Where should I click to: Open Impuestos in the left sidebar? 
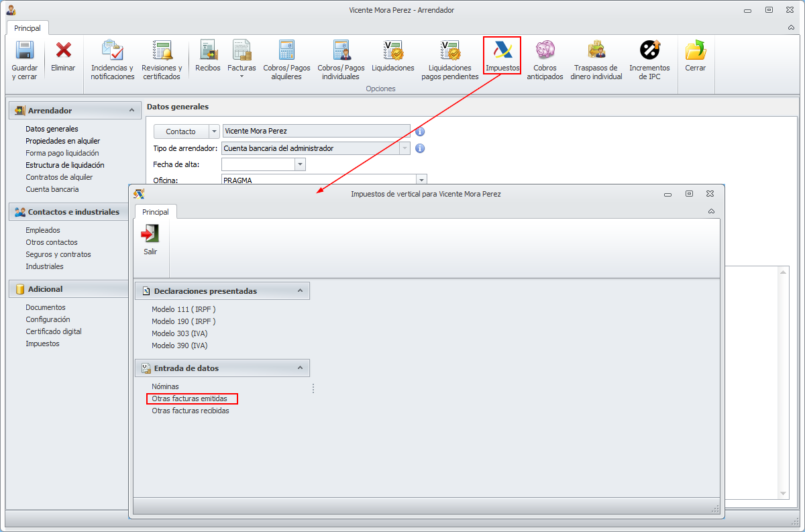(42, 343)
